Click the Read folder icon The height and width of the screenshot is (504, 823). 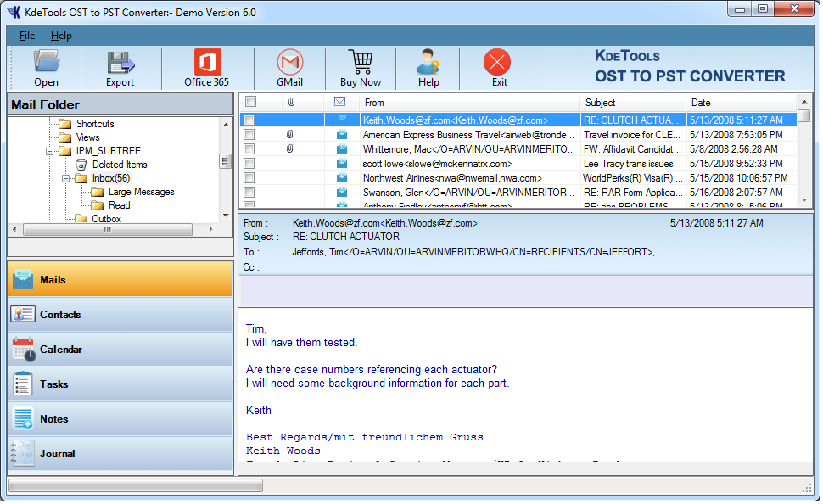tap(97, 206)
